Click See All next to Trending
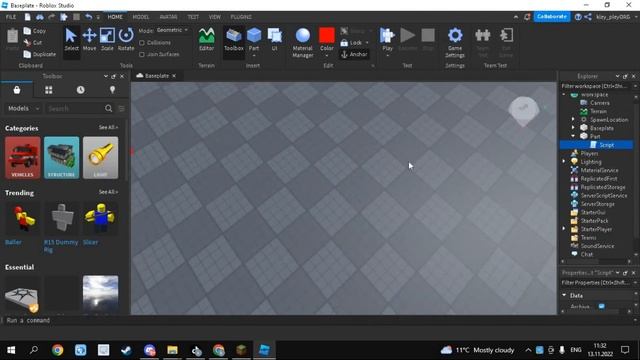 tap(108, 192)
